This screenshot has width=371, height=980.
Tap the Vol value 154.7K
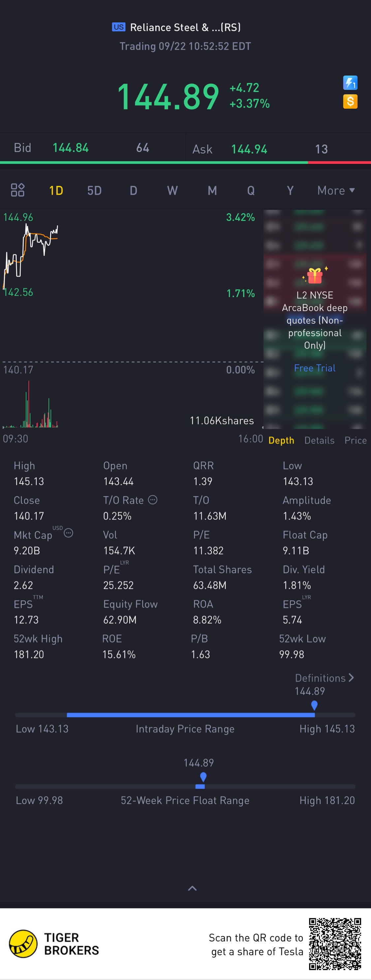tap(119, 551)
